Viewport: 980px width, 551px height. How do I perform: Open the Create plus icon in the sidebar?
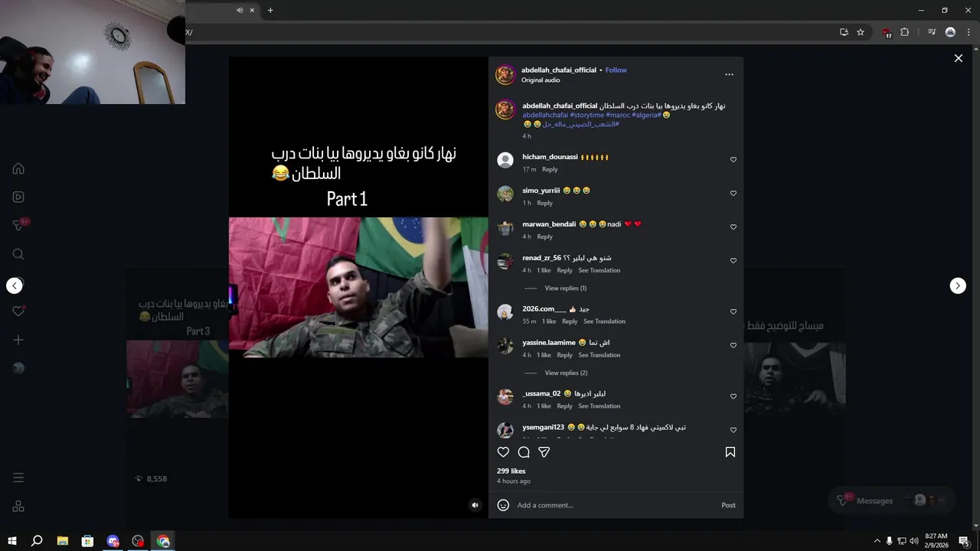18,340
